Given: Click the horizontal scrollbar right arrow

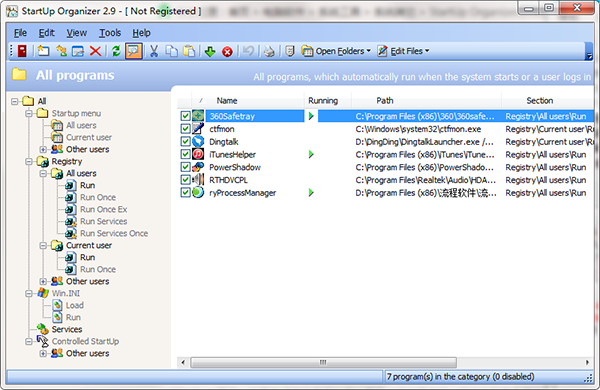Looking at the screenshot, I should pos(587,362).
